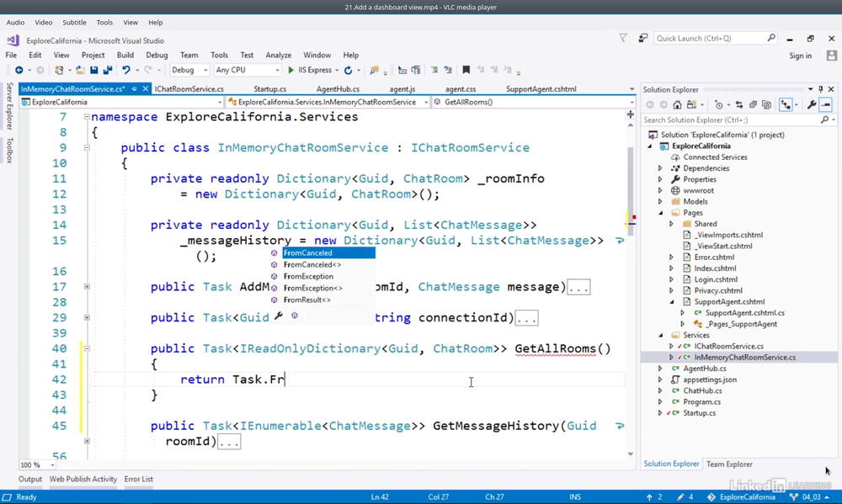
Task: Open the Debug configuration dropdown
Action: [x=205, y=70]
